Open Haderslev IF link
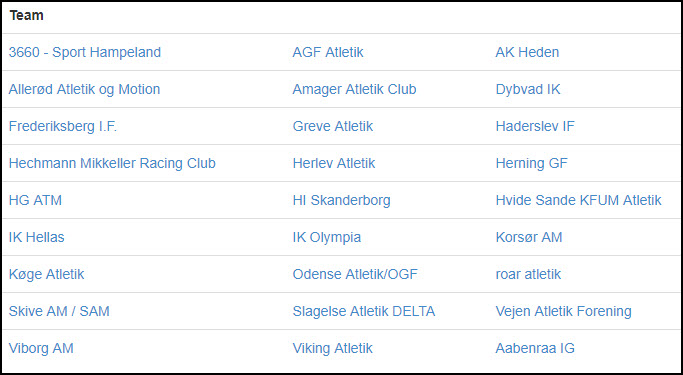 [535, 126]
